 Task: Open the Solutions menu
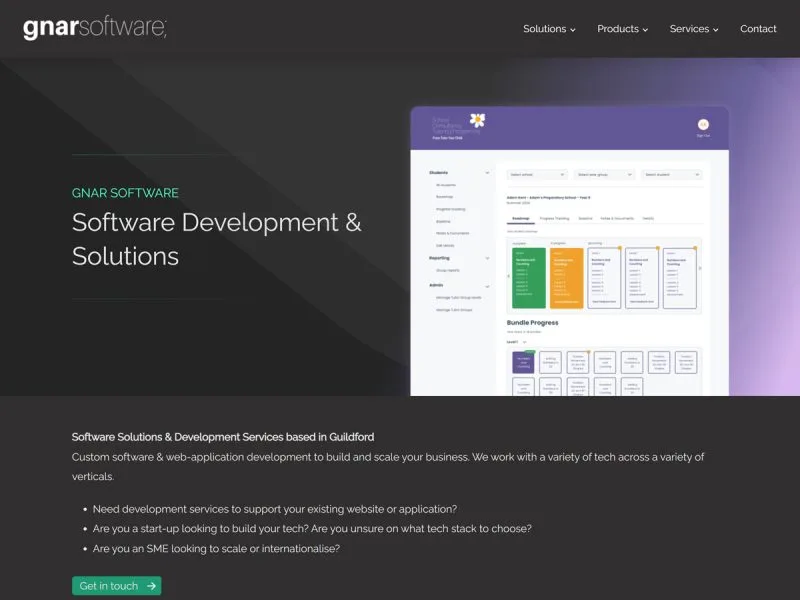point(549,29)
